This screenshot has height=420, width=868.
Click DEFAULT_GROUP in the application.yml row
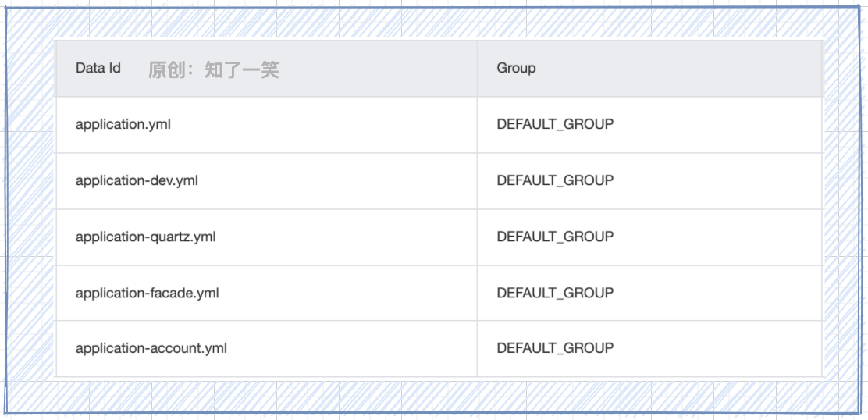click(x=555, y=124)
